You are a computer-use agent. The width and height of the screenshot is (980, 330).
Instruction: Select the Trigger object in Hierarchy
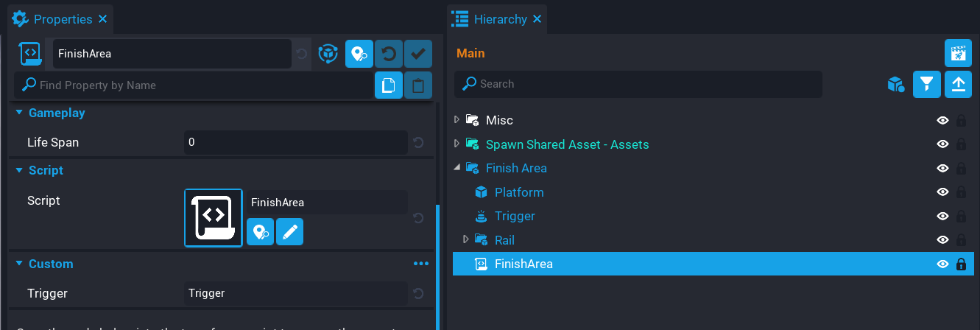click(x=514, y=216)
